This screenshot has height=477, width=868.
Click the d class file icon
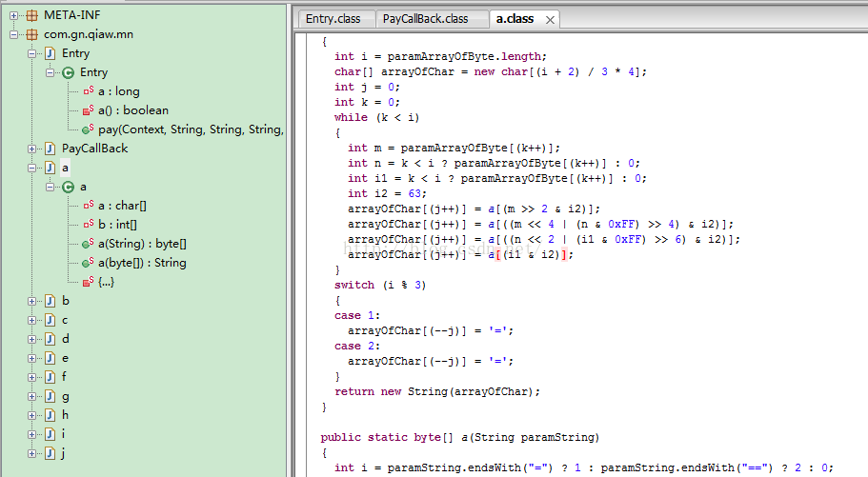(50, 339)
